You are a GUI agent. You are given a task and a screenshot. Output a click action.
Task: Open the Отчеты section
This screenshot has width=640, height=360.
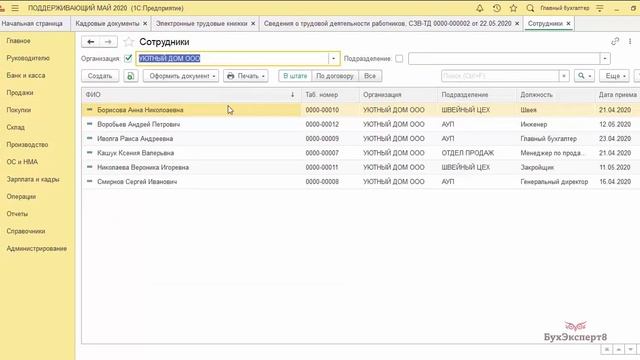coord(17,214)
